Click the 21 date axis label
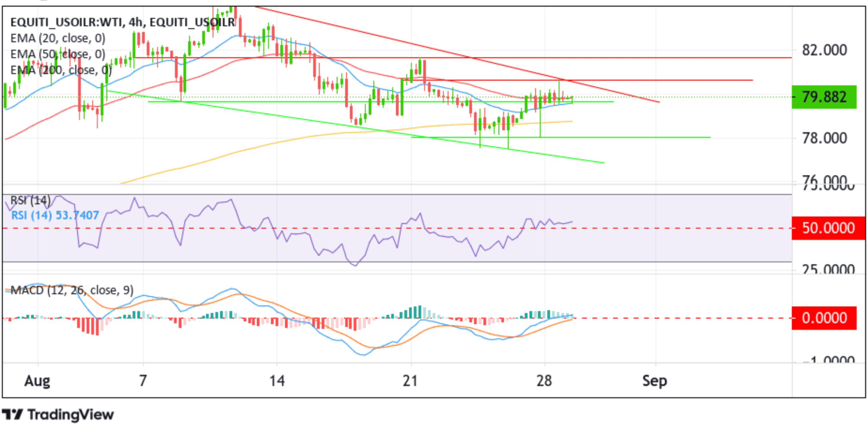 [410, 381]
